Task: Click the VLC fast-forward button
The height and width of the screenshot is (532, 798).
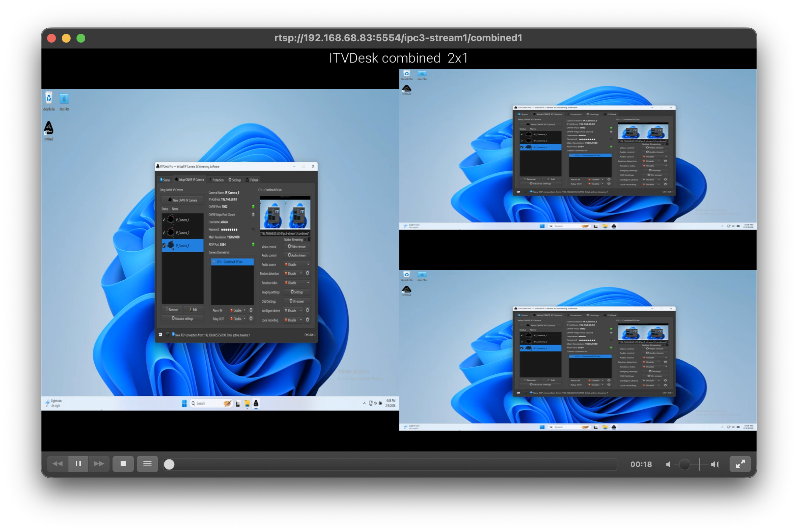Action: point(99,464)
